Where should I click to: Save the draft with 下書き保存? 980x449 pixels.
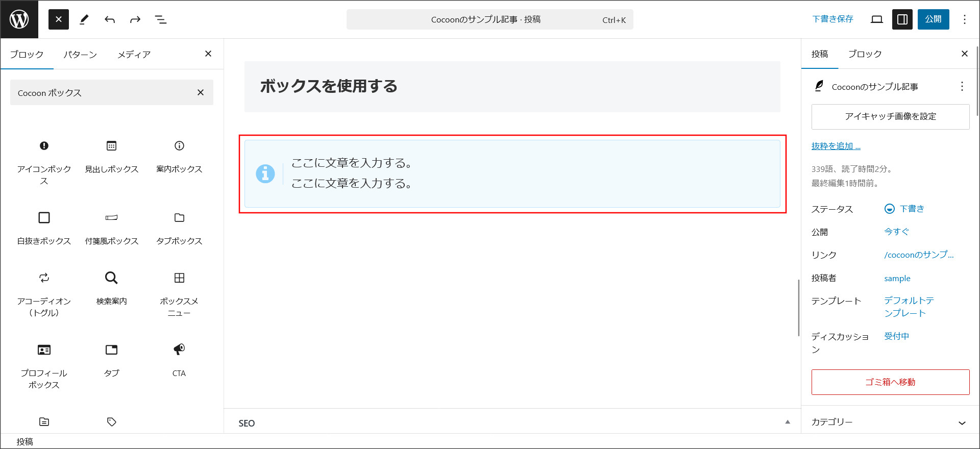coord(832,19)
